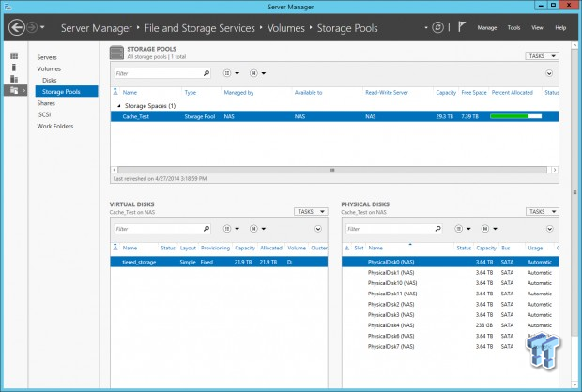Open the Virtual Disks criteria list button
The image size is (582, 392).
[x=231, y=229]
